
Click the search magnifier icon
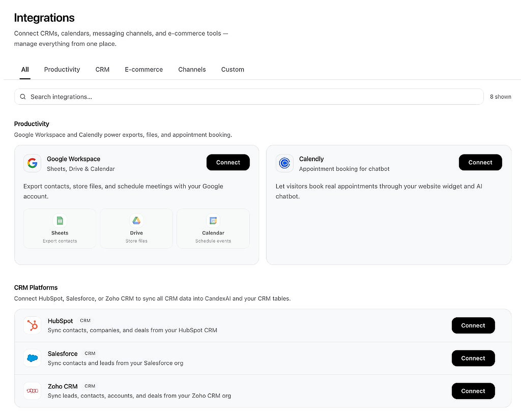coord(23,97)
